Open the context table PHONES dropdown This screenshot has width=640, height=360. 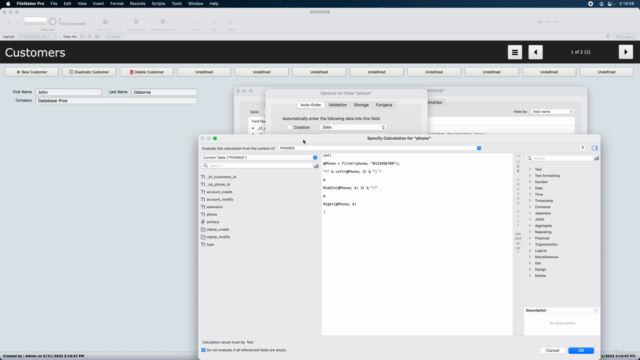[x=380, y=148]
